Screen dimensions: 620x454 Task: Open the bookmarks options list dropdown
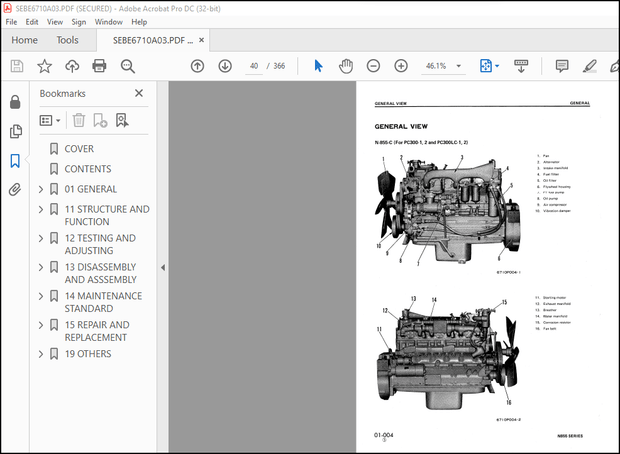[x=50, y=120]
